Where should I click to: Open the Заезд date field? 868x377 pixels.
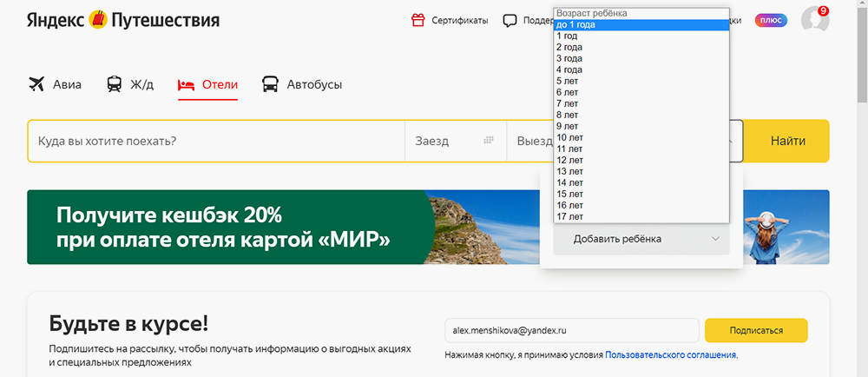click(456, 142)
